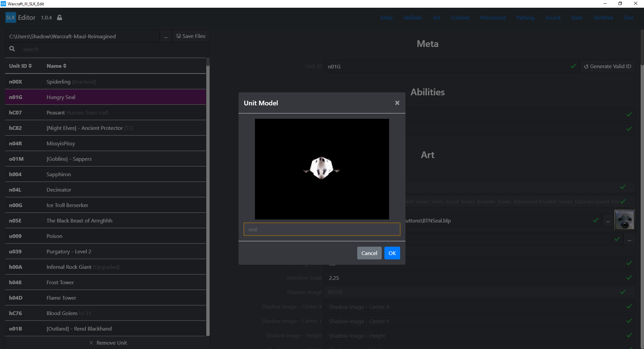Viewport: 644px width, 349px height.
Task: Click the Warcraft_III_SLK_Edit title bar icon
Action: pyautogui.click(x=3, y=4)
